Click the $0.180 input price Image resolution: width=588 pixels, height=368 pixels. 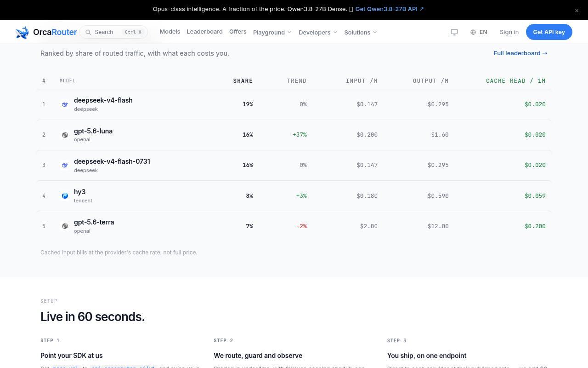[x=367, y=196]
